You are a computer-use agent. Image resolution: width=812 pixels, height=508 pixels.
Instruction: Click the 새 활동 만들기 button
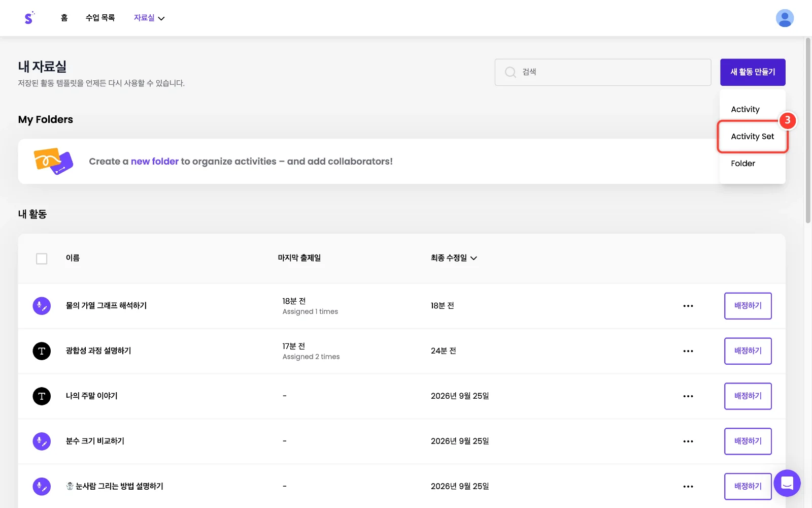pos(753,72)
